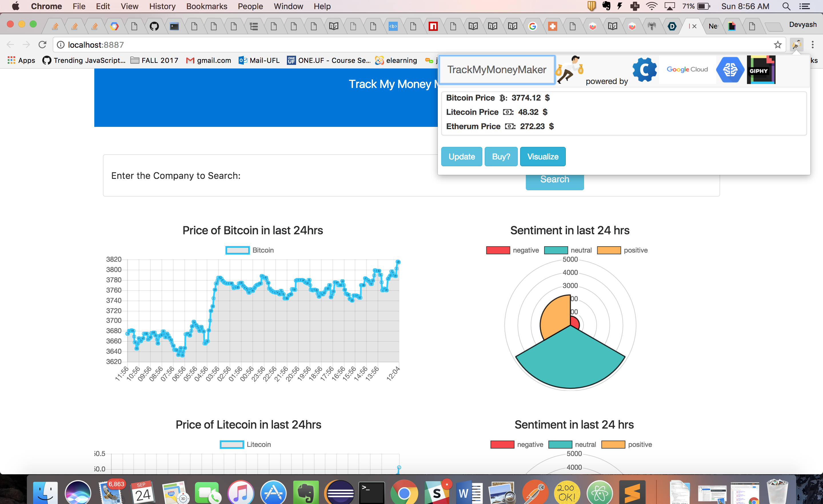Open the Apps bookmarks shortcut

[21, 61]
